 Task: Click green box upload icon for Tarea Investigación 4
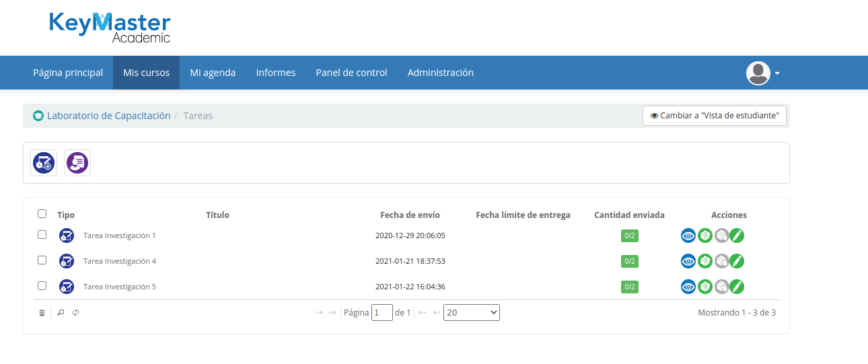point(704,261)
